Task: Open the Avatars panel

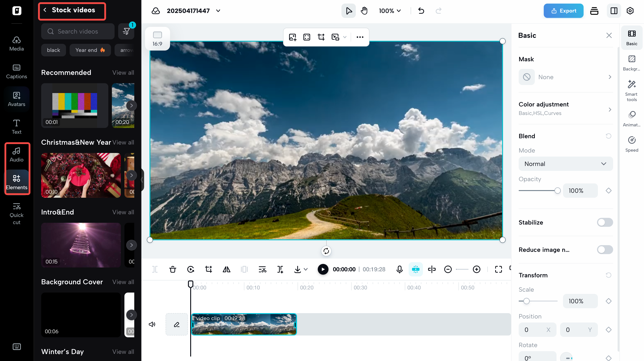Action: pyautogui.click(x=16, y=99)
